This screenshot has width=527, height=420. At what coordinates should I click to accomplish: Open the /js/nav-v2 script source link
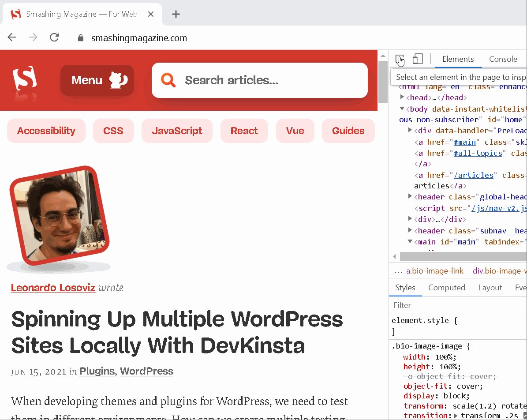(499, 209)
